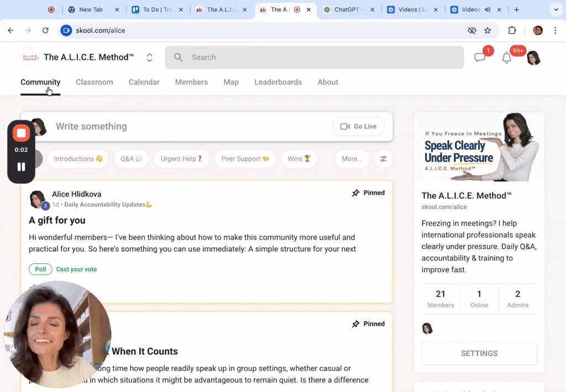The image size is (566, 392).
Task: Click the address bar URL
Action: 101,31
